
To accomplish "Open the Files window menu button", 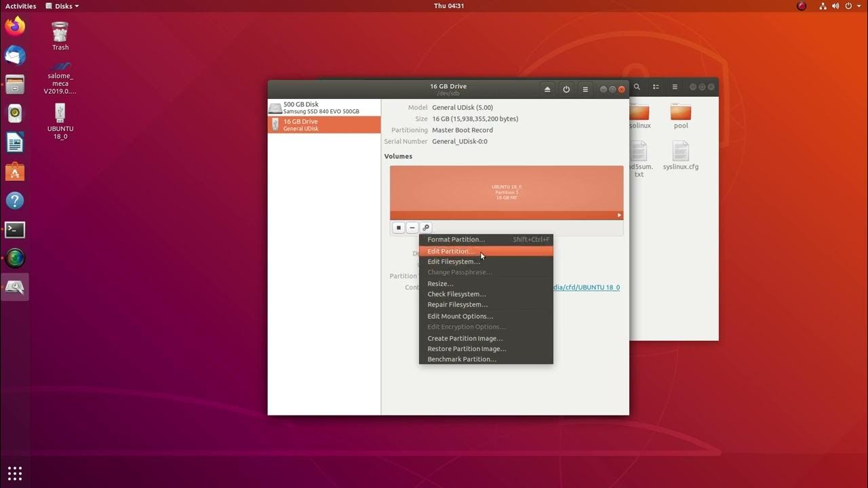I will pyautogui.click(x=675, y=87).
